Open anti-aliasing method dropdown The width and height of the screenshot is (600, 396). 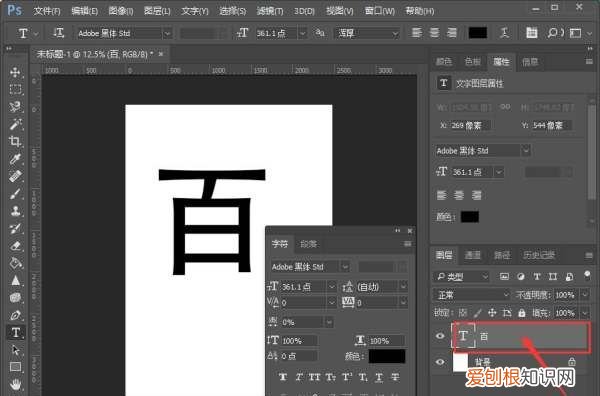(395, 34)
